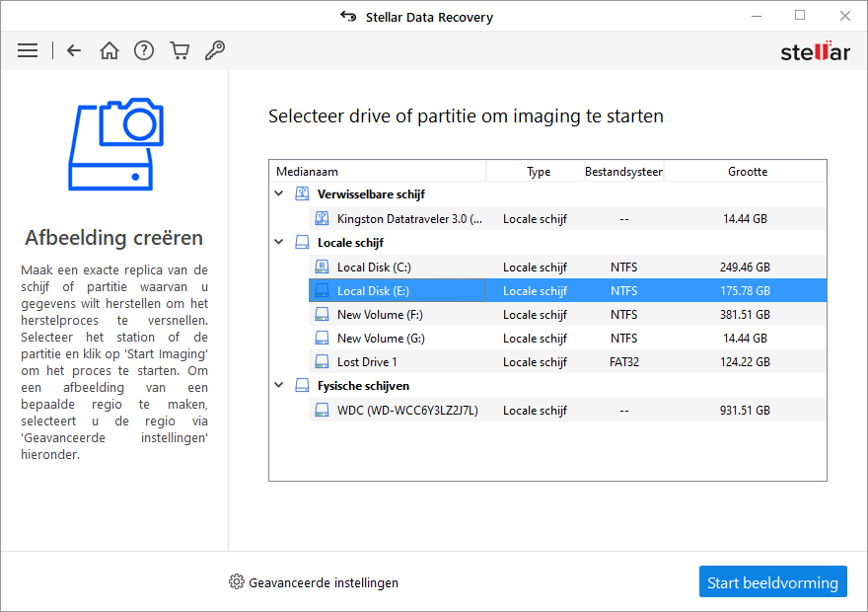Collapse the Verwisselbare schijf group

(279, 193)
